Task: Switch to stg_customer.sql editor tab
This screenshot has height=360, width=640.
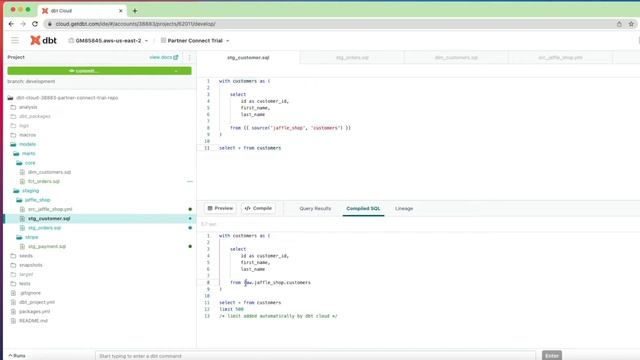Action: tap(248, 58)
